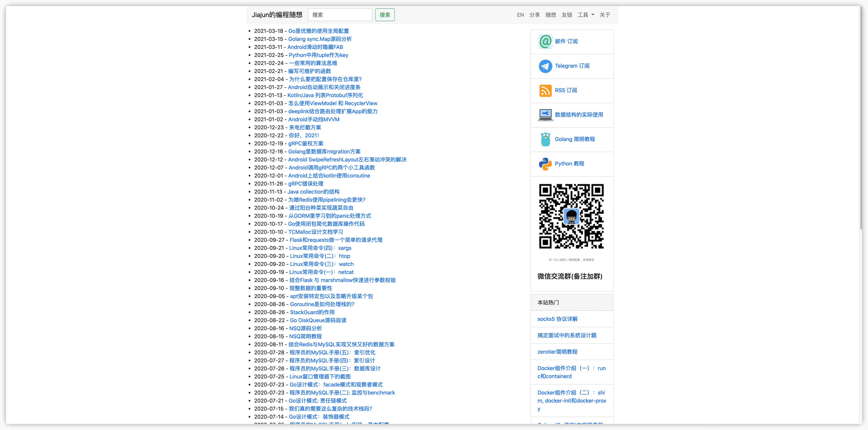Open post 我们真的需要这么复杂的技术栈吗?
Screen dimensions: 868x430
(330, 409)
